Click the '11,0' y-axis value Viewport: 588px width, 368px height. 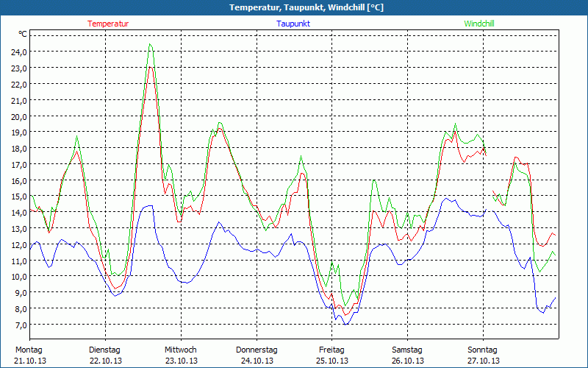click(19, 261)
